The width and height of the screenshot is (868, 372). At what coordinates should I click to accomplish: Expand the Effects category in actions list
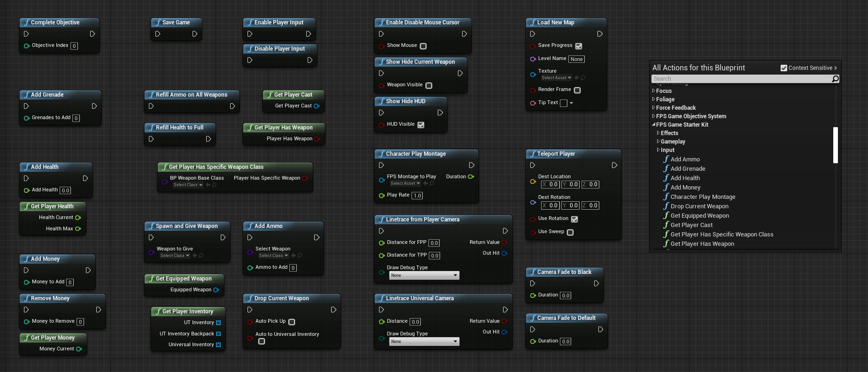click(x=658, y=133)
